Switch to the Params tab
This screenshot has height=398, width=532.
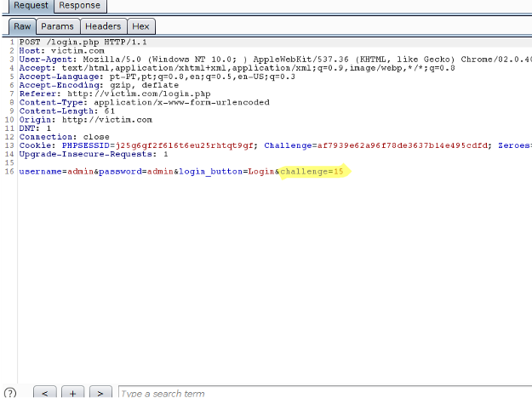coord(57,26)
